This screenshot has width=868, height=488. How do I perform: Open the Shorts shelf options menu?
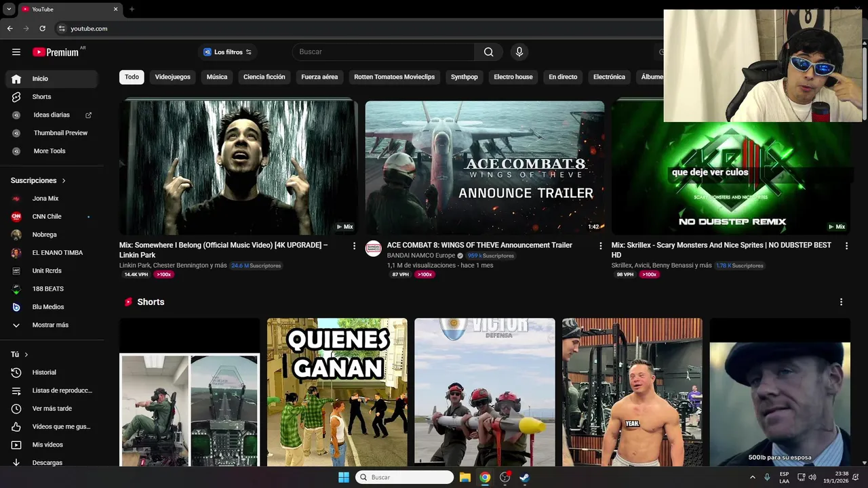[x=841, y=302]
